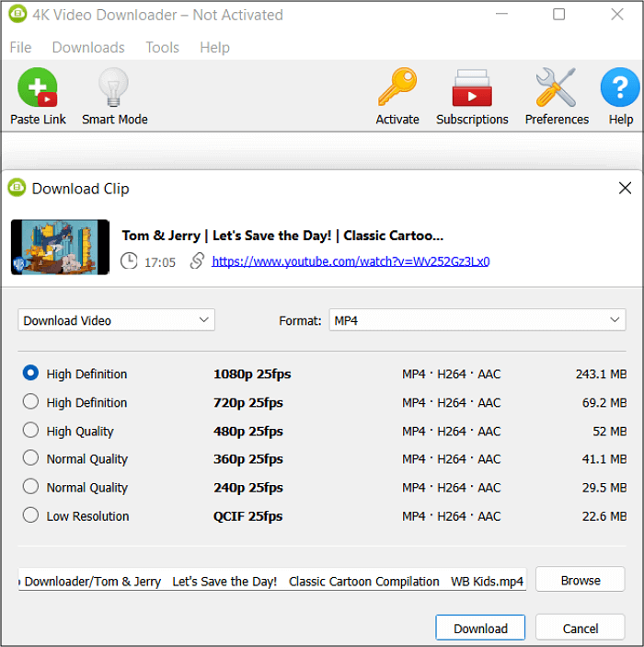
Task: Click the Download button
Action: tap(480, 628)
